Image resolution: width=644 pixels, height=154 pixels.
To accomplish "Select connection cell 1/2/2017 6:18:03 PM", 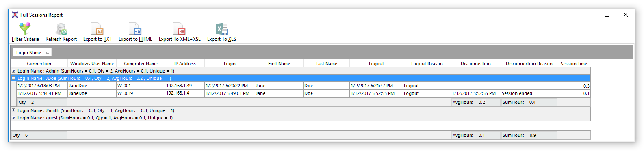I will coord(42,86).
